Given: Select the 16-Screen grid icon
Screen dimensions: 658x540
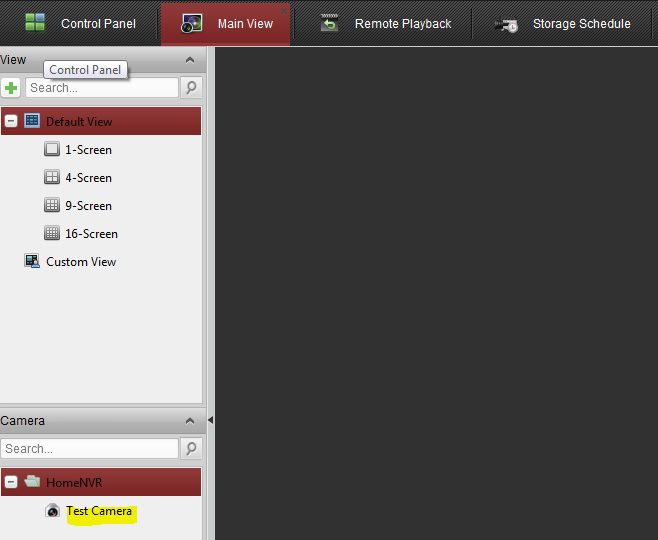Looking at the screenshot, I should coord(52,234).
